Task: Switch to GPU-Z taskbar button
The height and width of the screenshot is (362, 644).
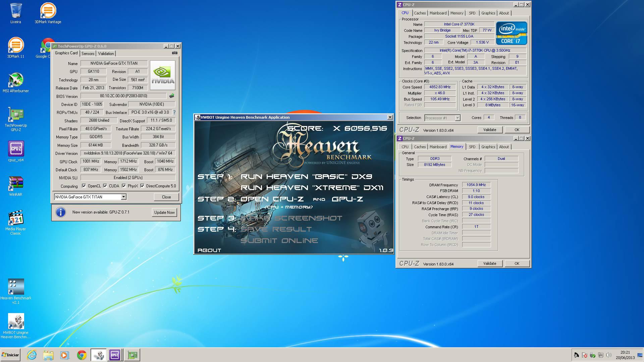Action: coord(132,355)
